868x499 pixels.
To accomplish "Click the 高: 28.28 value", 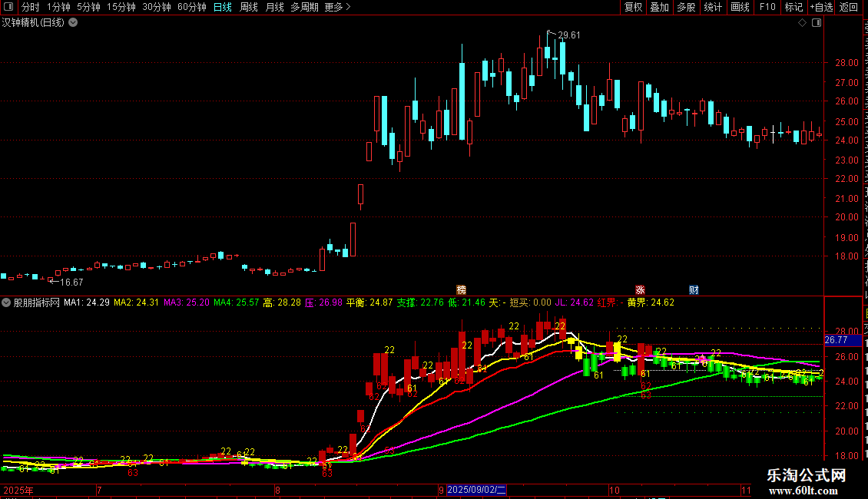I will pyautogui.click(x=282, y=302).
